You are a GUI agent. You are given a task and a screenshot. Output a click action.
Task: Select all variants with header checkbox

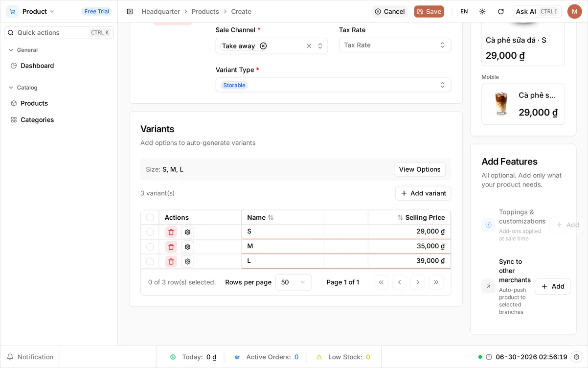click(x=150, y=217)
